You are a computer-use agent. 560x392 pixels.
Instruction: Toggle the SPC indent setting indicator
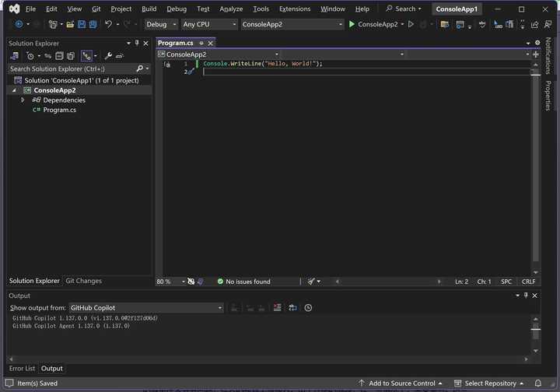(x=506, y=282)
